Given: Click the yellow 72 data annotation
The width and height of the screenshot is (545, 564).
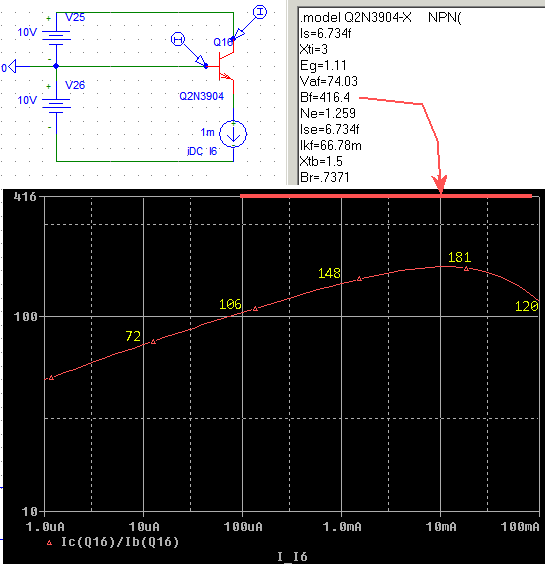Looking at the screenshot, I should point(133,336).
